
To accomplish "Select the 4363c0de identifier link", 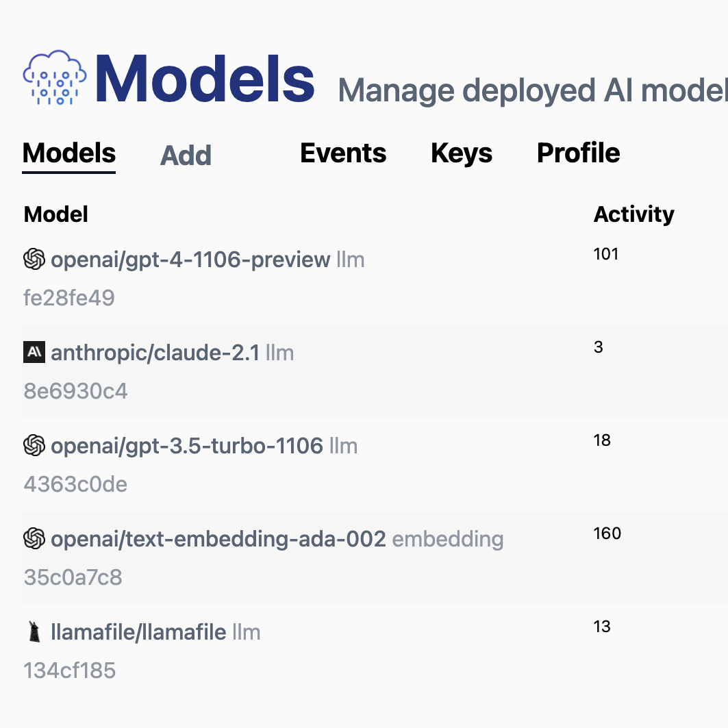I will (x=75, y=484).
